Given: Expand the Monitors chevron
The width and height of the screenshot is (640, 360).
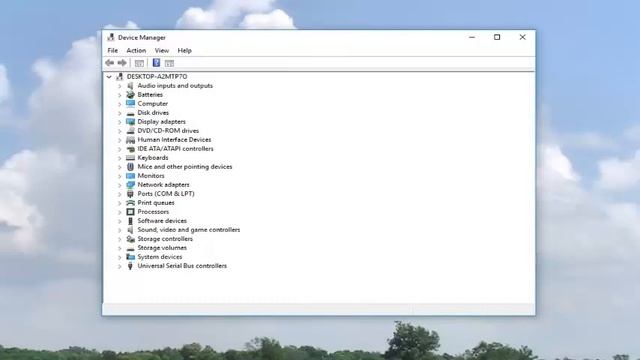Looking at the screenshot, I should pyautogui.click(x=120, y=176).
